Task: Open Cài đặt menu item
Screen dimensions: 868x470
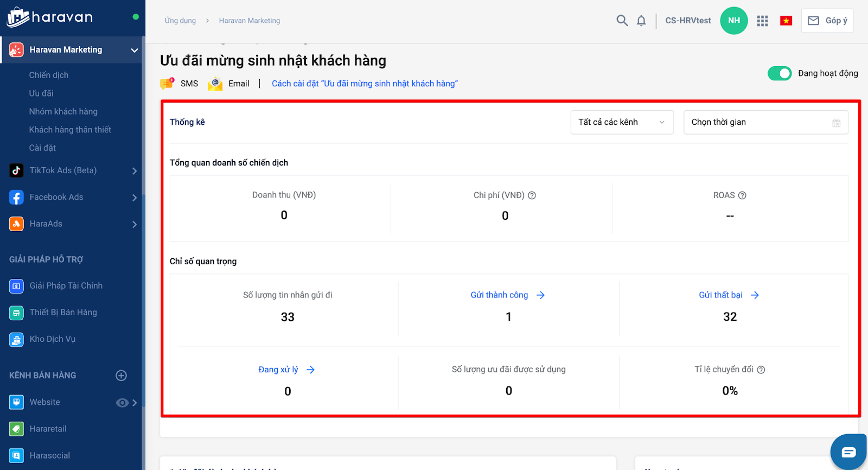Action: (x=42, y=148)
